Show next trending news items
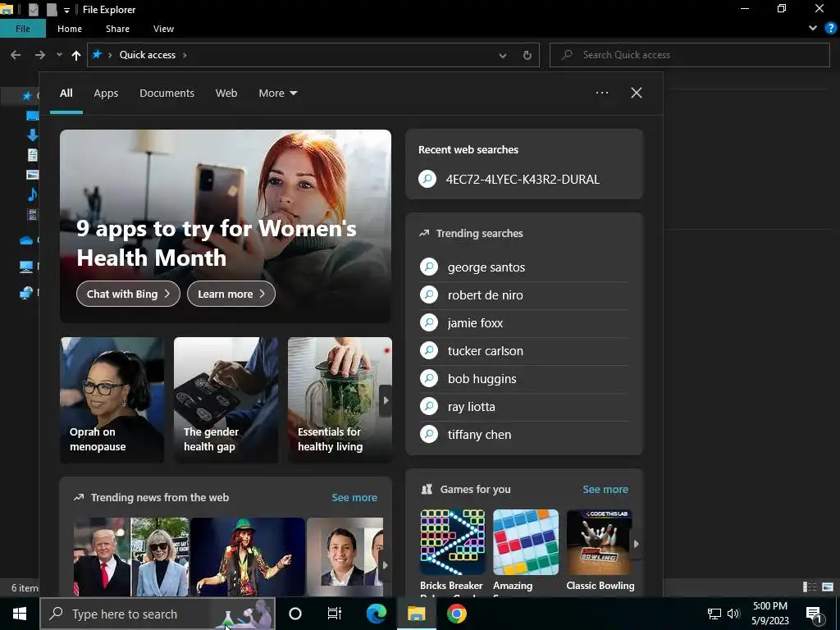Screen dimensions: 840x630 point(385,564)
